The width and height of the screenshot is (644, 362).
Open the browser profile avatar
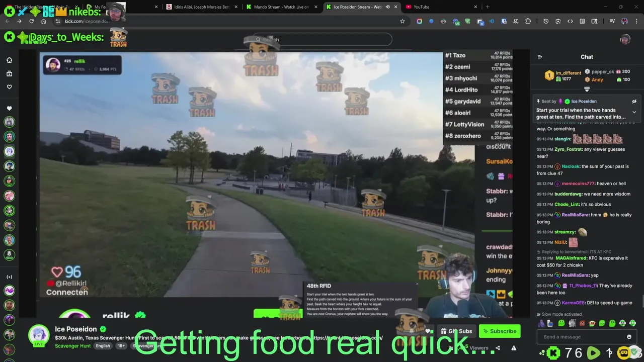[x=624, y=21]
